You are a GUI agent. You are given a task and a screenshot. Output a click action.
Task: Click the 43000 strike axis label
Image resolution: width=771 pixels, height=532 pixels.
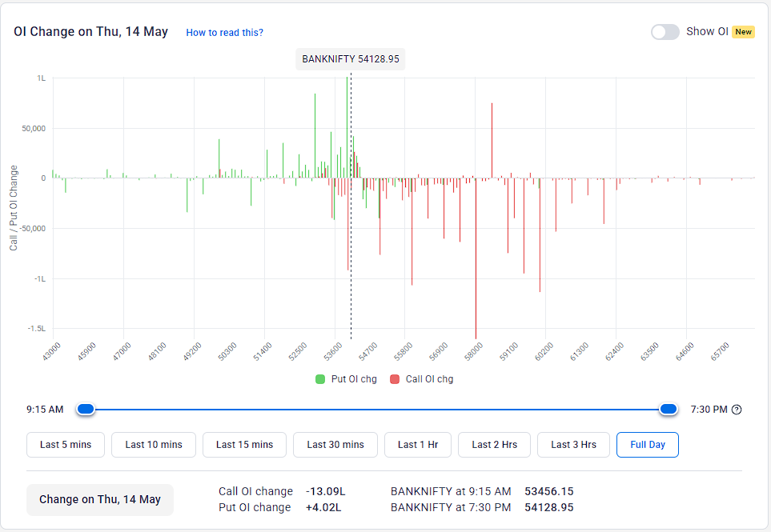click(x=51, y=352)
